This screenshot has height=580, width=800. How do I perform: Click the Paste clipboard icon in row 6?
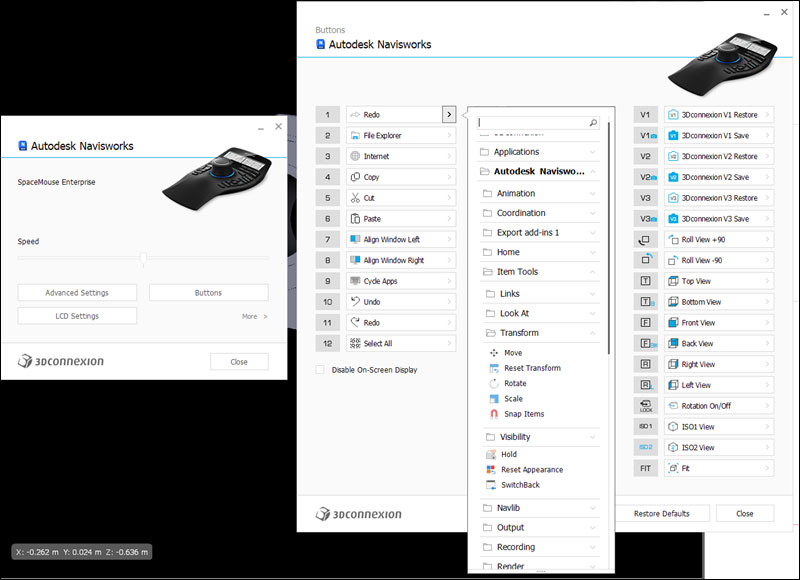point(355,219)
